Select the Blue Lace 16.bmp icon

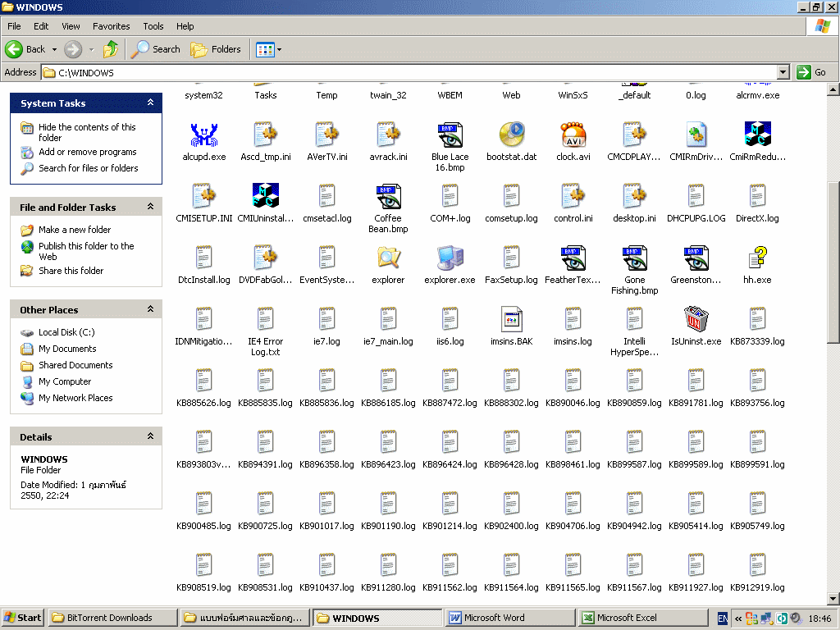[450, 135]
